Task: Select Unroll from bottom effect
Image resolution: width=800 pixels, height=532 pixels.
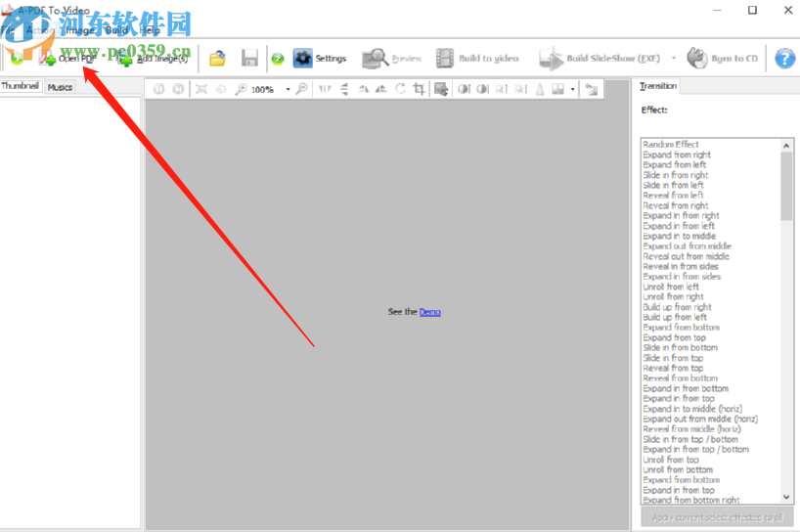Action: 678,469
